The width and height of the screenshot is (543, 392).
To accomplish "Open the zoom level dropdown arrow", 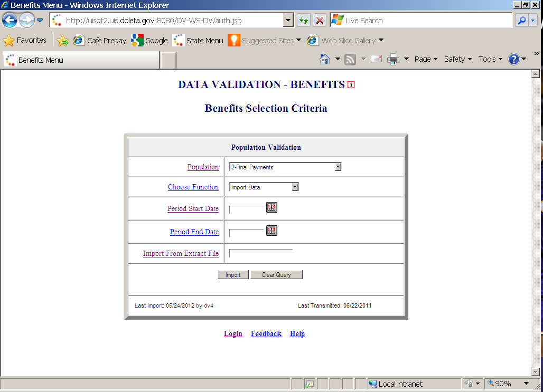I will coord(526,384).
